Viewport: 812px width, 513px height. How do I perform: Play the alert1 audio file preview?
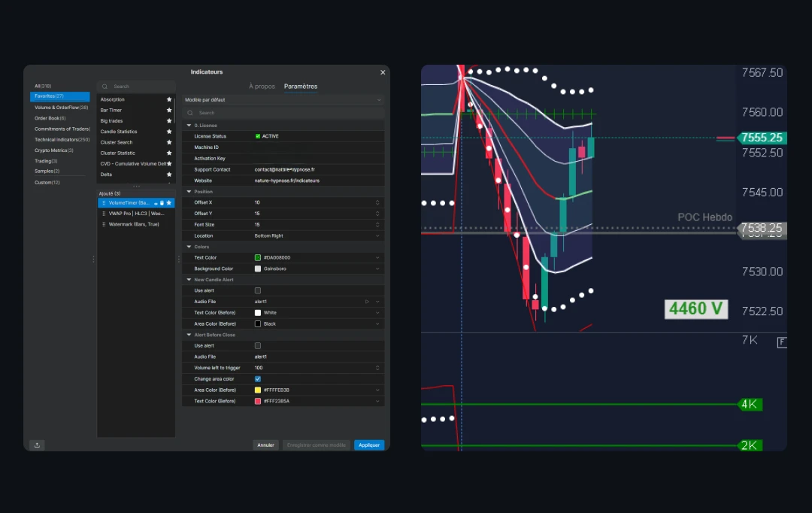point(367,302)
